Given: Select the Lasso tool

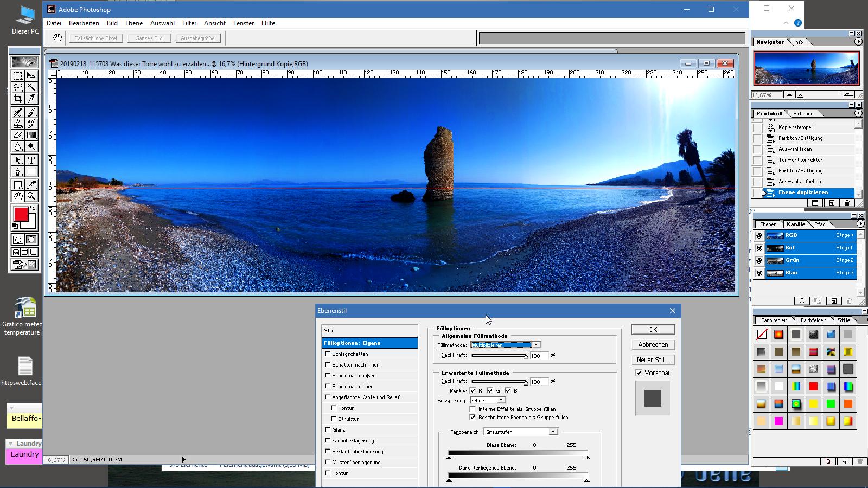Looking at the screenshot, I should (x=18, y=87).
